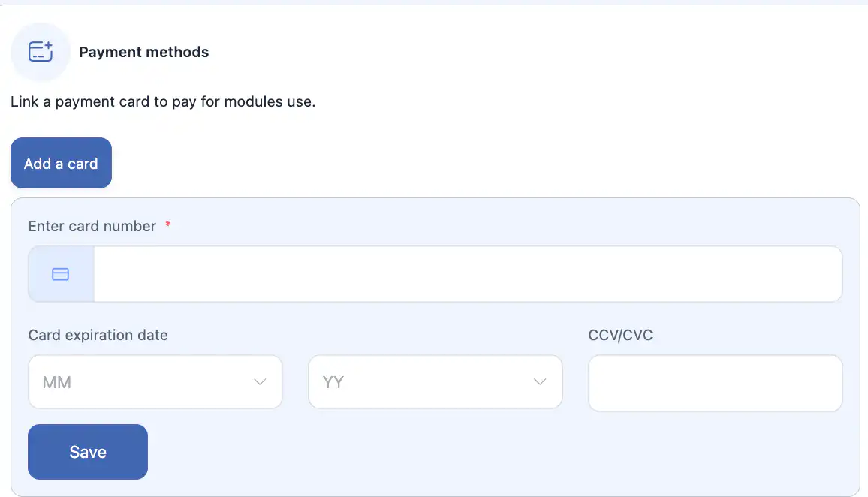
Task: Focus the CCV/CVC input field
Action: tap(715, 383)
